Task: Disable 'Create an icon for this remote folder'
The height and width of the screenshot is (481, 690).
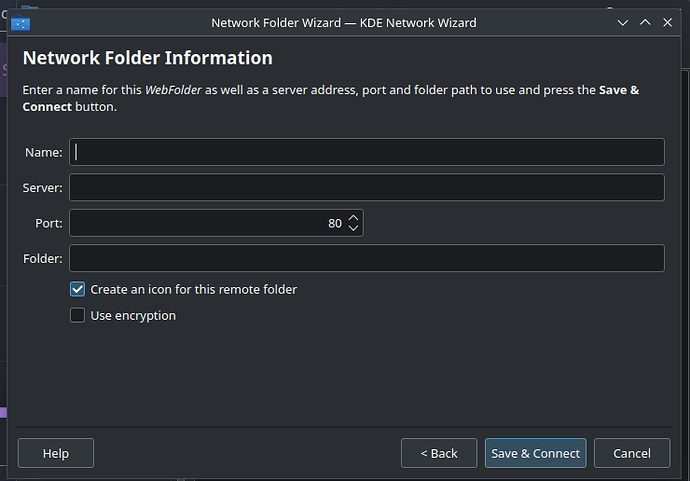Action: click(x=78, y=289)
